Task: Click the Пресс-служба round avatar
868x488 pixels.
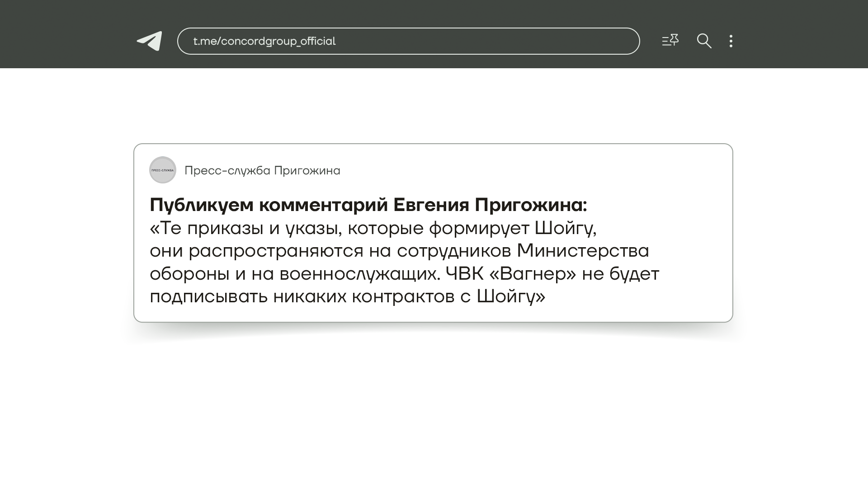Action: (x=163, y=170)
